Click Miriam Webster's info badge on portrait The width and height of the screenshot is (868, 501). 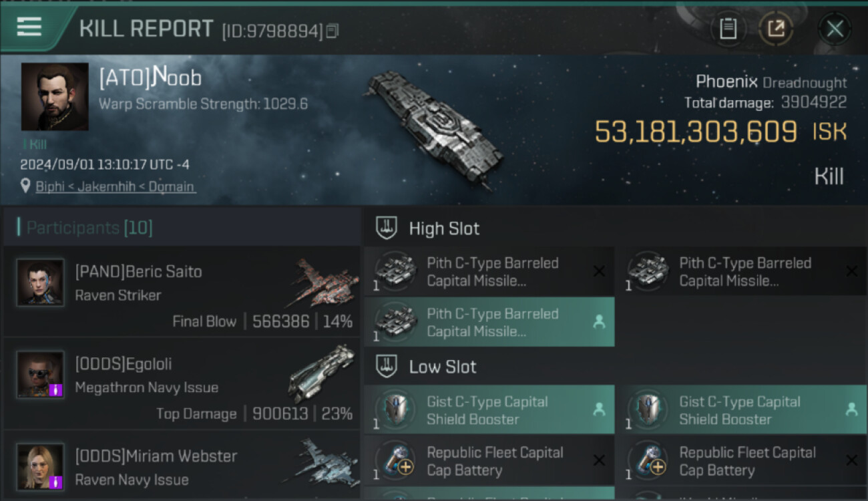[x=56, y=482]
